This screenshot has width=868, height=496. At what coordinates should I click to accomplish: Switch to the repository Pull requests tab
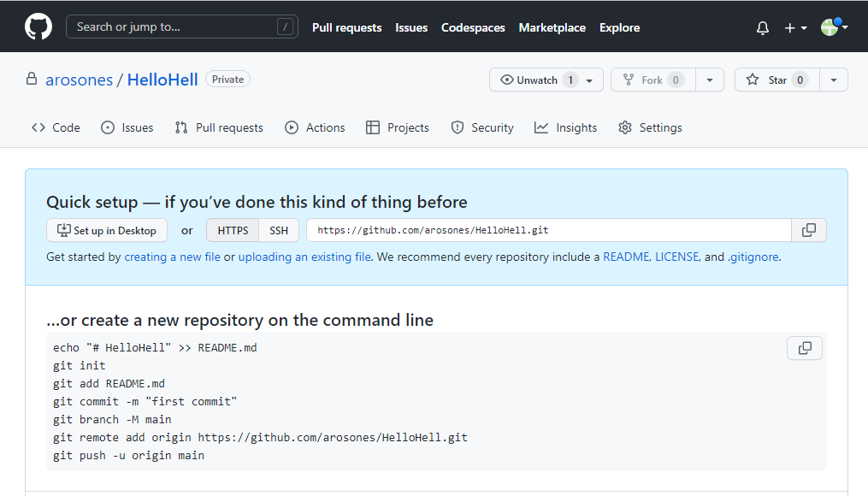pyautogui.click(x=219, y=127)
